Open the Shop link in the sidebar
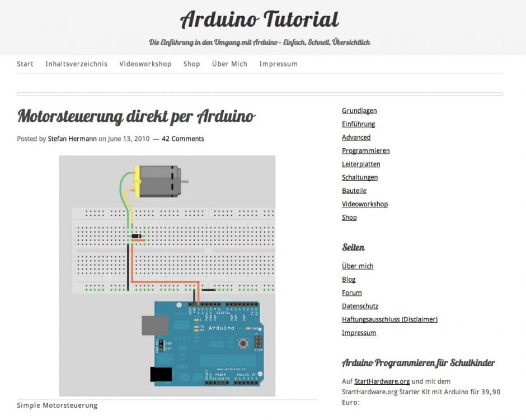526x420 pixels. [349, 218]
